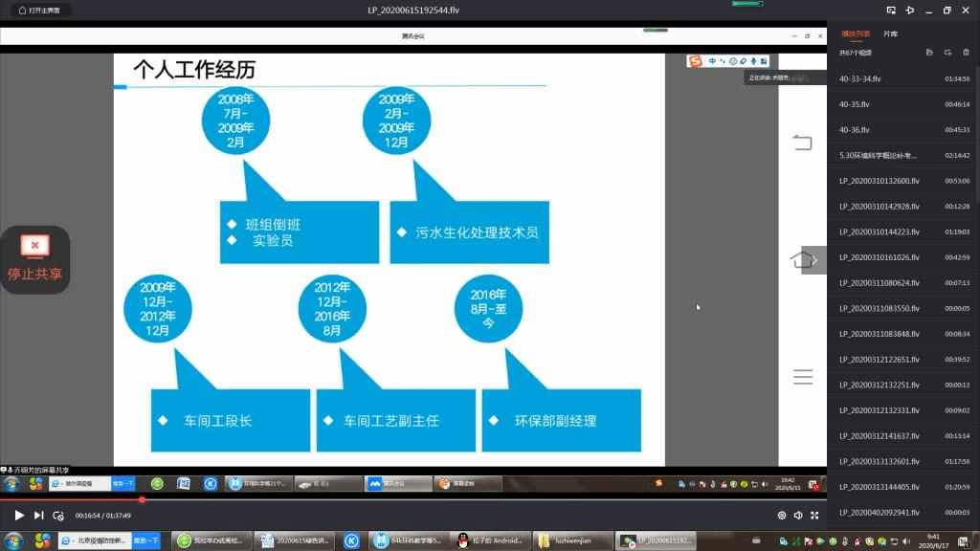Collapse the playlist panel with the chevron
This screenshot has height=551, width=980.
click(x=814, y=260)
